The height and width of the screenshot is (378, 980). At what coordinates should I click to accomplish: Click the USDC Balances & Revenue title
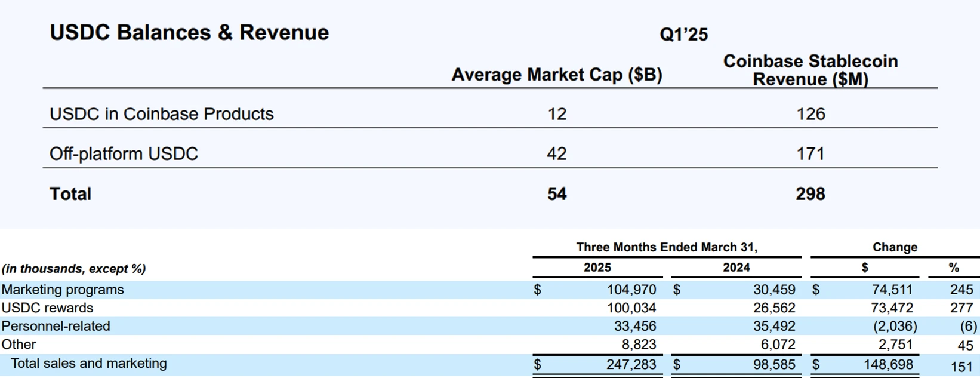(x=189, y=32)
